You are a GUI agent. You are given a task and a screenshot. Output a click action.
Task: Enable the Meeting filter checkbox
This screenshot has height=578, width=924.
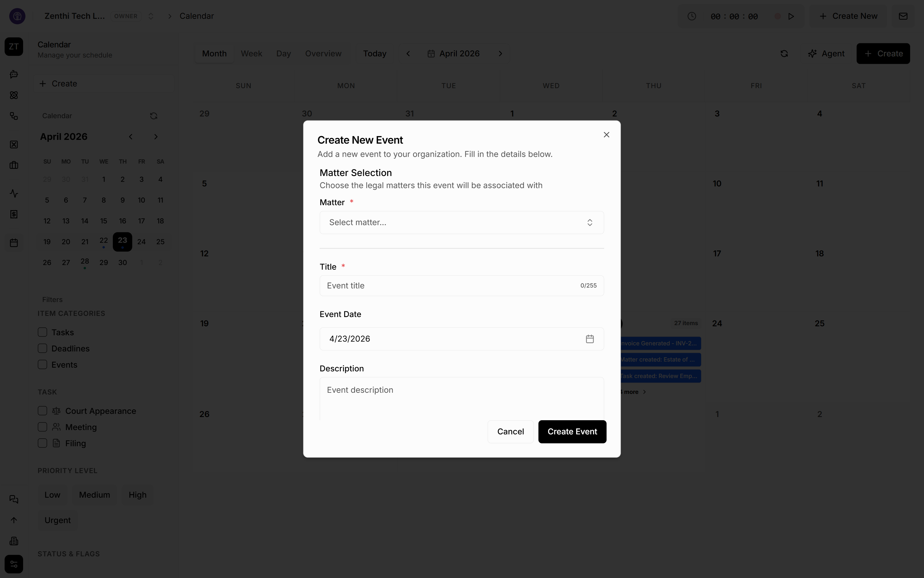pos(42,427)
